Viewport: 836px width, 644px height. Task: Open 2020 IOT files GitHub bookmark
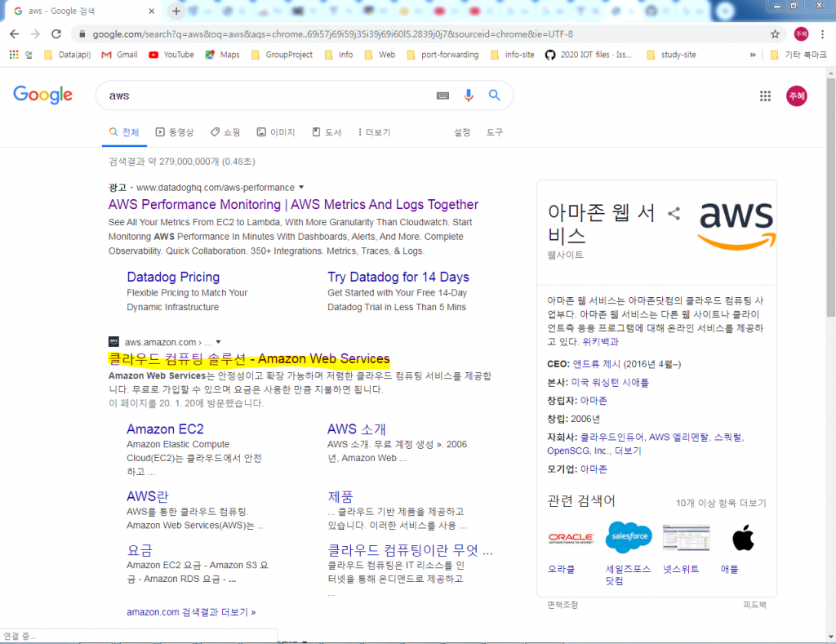pos(589,55)
